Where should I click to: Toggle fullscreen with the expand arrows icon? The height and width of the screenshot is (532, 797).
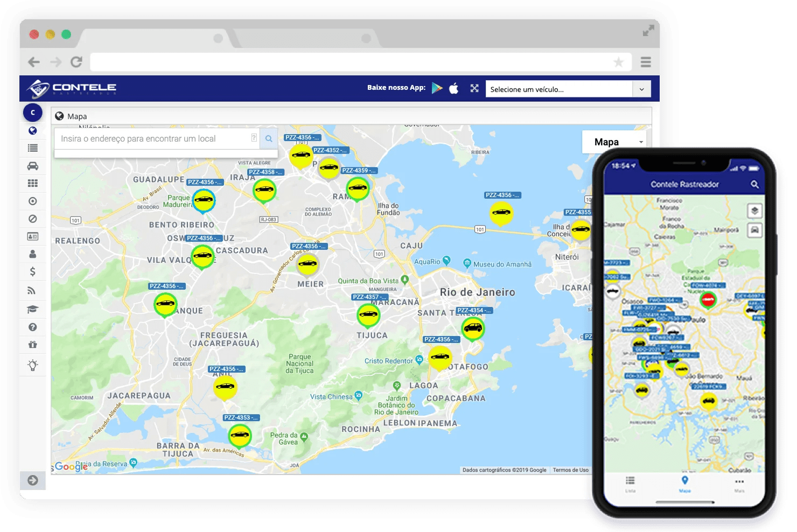(474, 88)
